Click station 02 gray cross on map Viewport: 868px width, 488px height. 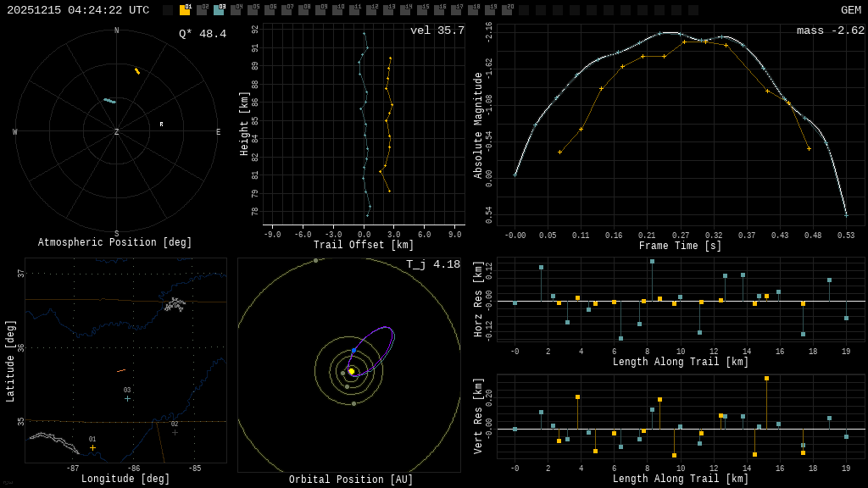click(175, 432)
